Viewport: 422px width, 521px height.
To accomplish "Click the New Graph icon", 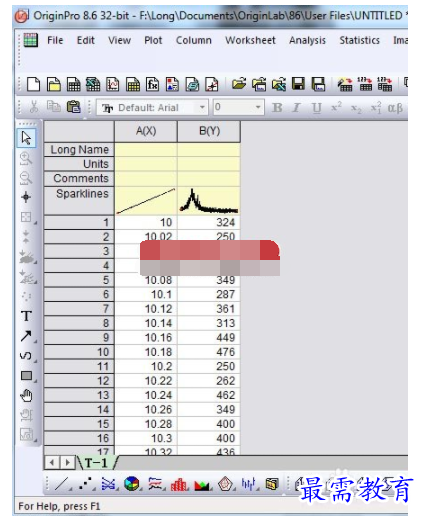I will click(113, 84).
